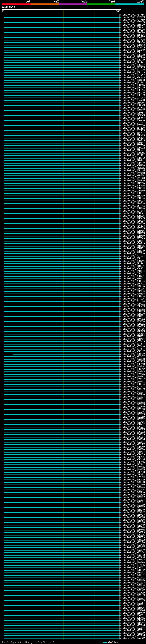This screenshot has width=146, height=644.
Task: Click the red ~20% identity legend segment
Action: pos(16,4)
